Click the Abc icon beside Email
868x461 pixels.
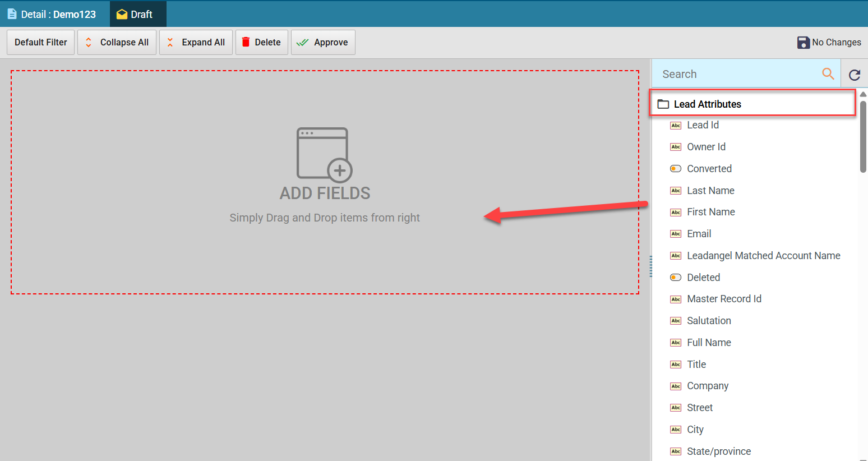pos(676,234)
